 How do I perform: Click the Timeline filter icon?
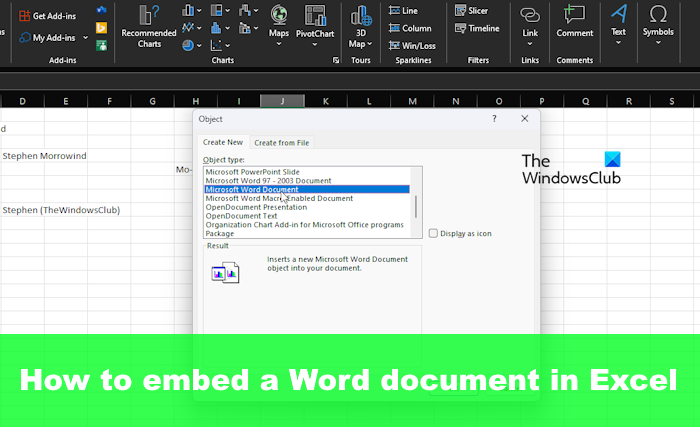[x=476, y=28]
